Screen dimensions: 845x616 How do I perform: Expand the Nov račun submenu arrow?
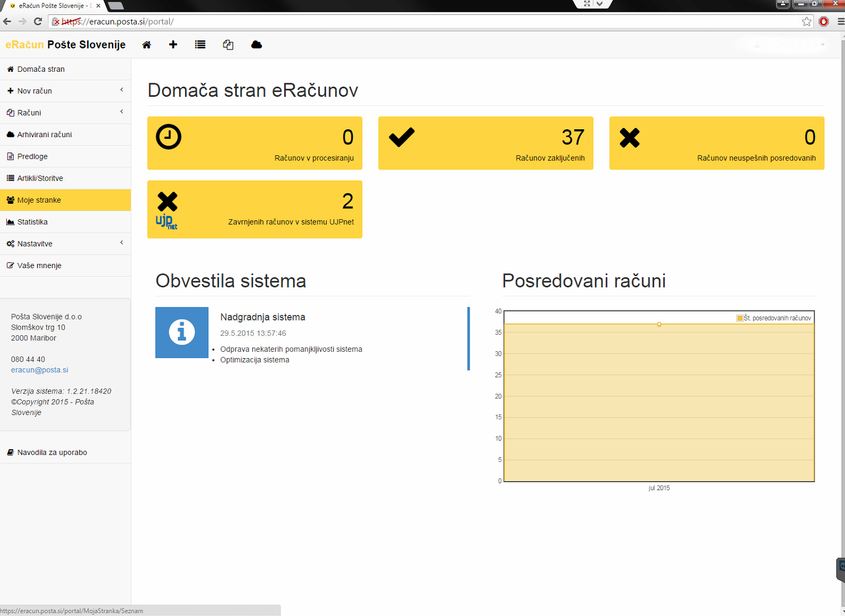click(121, 90)
